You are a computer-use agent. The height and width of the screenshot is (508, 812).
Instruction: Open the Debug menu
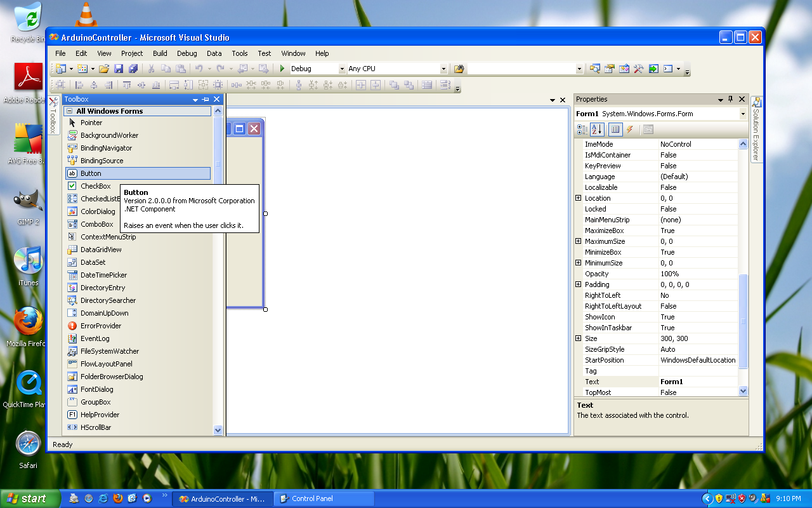187,53
